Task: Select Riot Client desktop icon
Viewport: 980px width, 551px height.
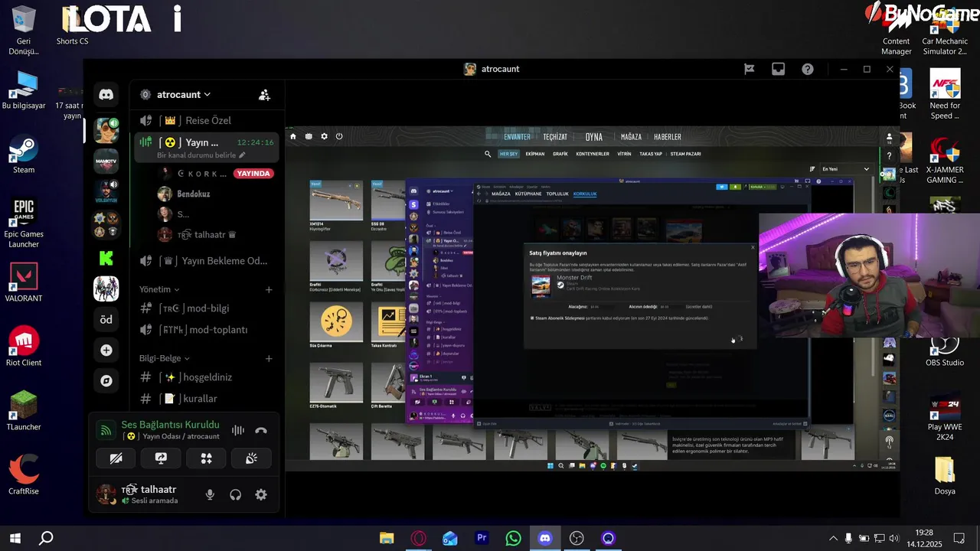Action: tap(24, 346)
